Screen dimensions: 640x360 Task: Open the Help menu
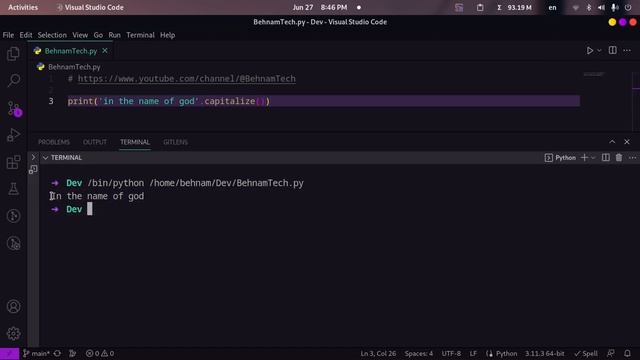point(167,35)
